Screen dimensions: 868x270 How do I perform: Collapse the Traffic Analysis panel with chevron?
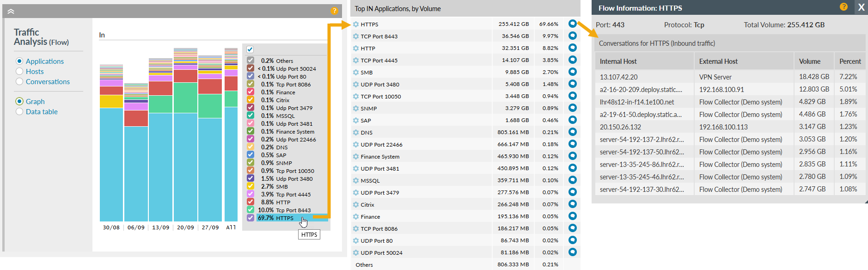11,11
